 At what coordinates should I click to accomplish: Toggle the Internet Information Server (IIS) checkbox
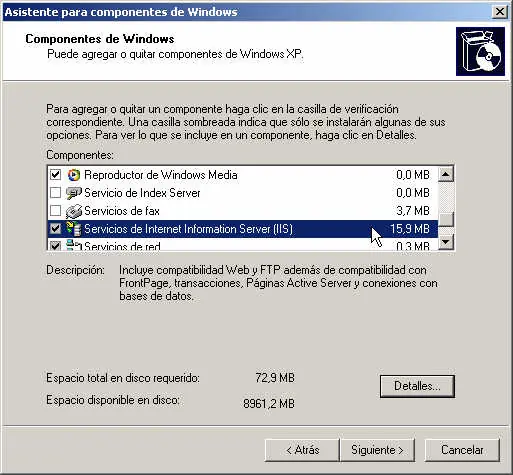point(55,229)
